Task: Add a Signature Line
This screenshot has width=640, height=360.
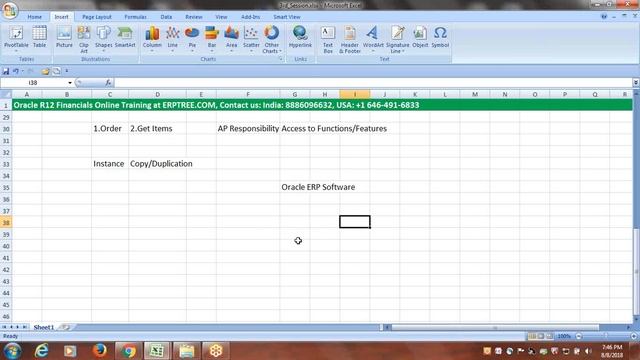Action: pyautogui.click(x=398, y=39)
